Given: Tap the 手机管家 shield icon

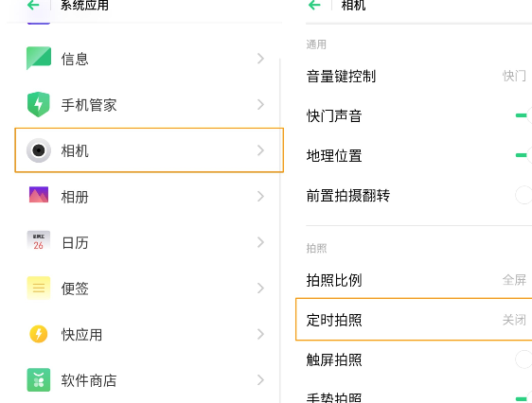Looking at the screenshot, I should tap(39, 104).
